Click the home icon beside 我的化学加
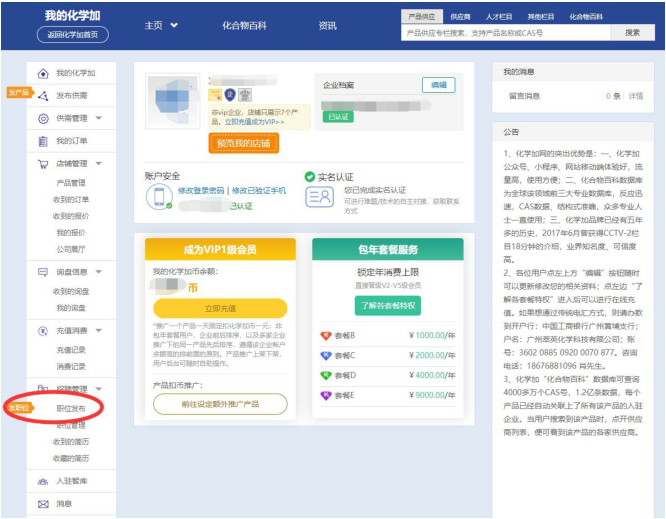The height and width of the screenshot is (519, 666). tap(43, 73)
